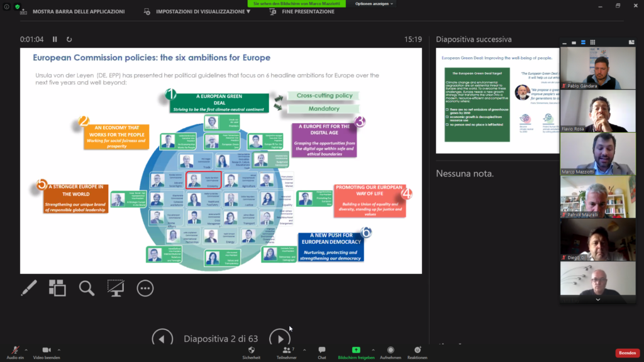Show all slides grid view
The height and width of the screenshot is (362, 644).
[57, 288]
